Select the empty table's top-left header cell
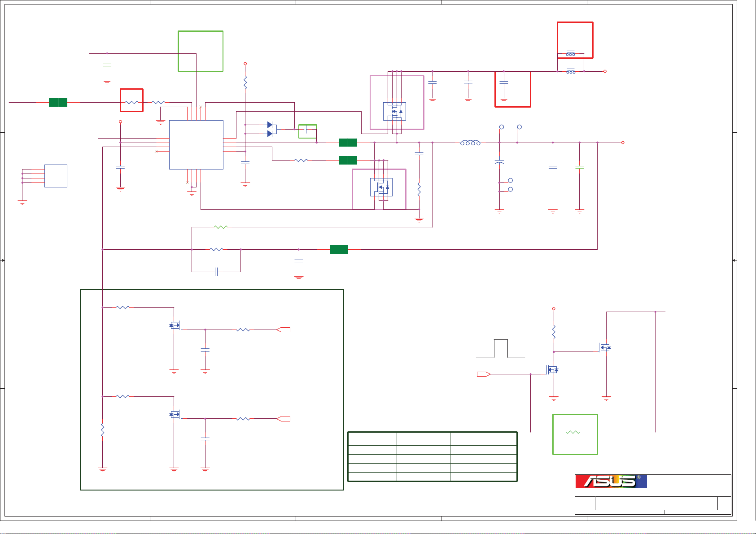The height and width of the screenshot is (534, 756). click(x=372, y=439)
